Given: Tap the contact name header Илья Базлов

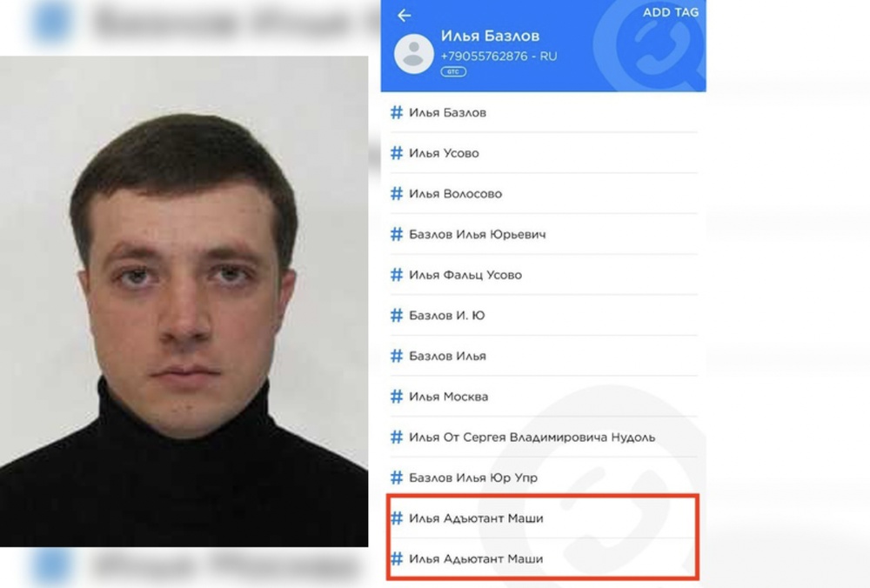Looking at the screenshot, I should (x=490, y=36).
